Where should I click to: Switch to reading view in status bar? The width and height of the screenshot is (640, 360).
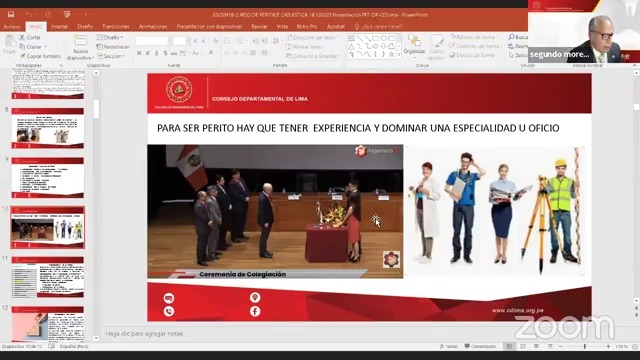click(536, 346)
